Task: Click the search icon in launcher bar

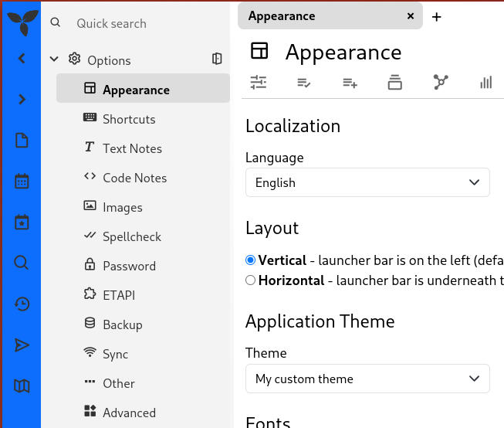Action: [22, 263]
